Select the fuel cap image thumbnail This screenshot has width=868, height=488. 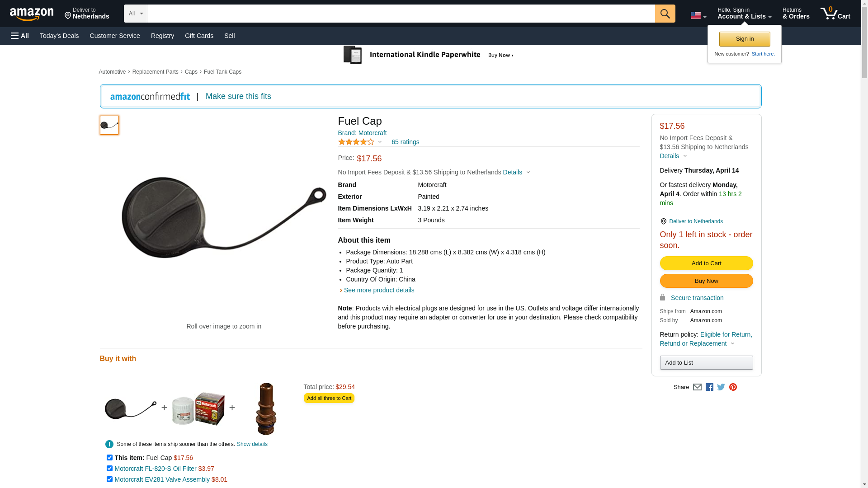point(109,125)
